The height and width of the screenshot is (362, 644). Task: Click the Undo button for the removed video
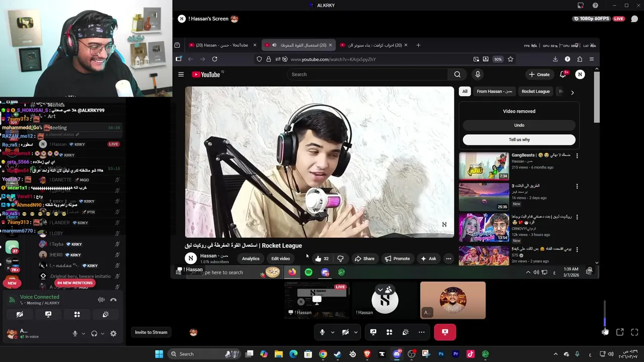(519, 125)
